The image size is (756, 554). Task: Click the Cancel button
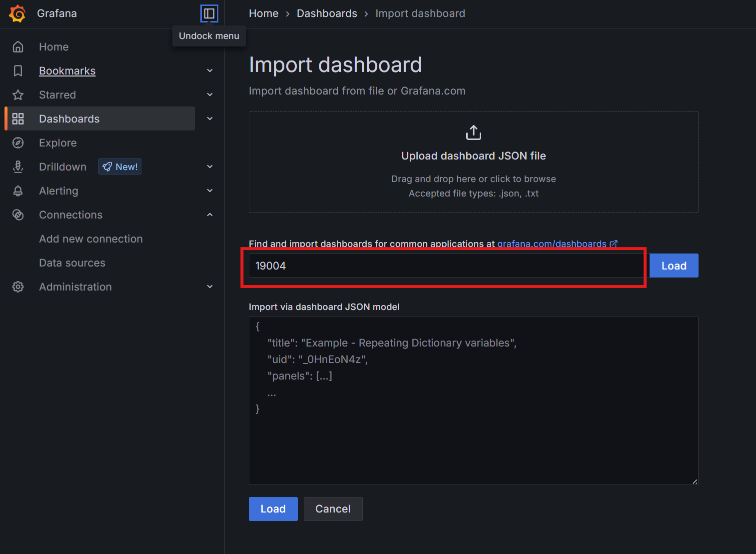click(333, 509)
